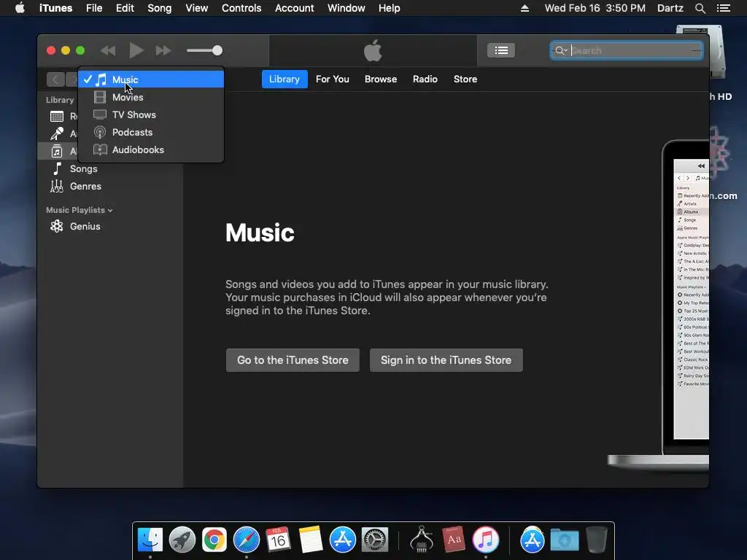Image resolution: width=747 pixels, height=560 pixels.
Task: Open the Edit menu
Action: click(x=125, y=8)
